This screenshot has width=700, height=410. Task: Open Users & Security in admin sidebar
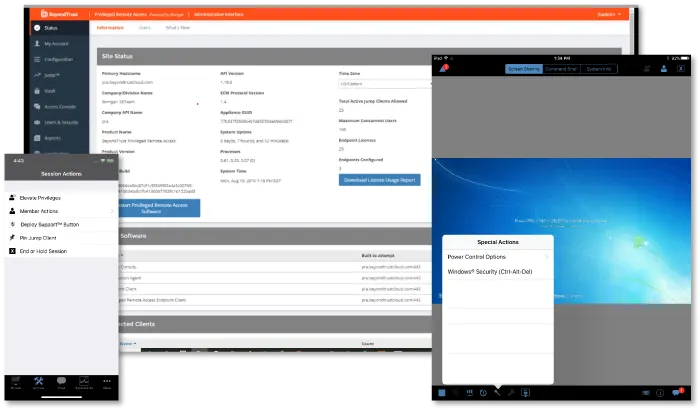click(x=59, y=122)
